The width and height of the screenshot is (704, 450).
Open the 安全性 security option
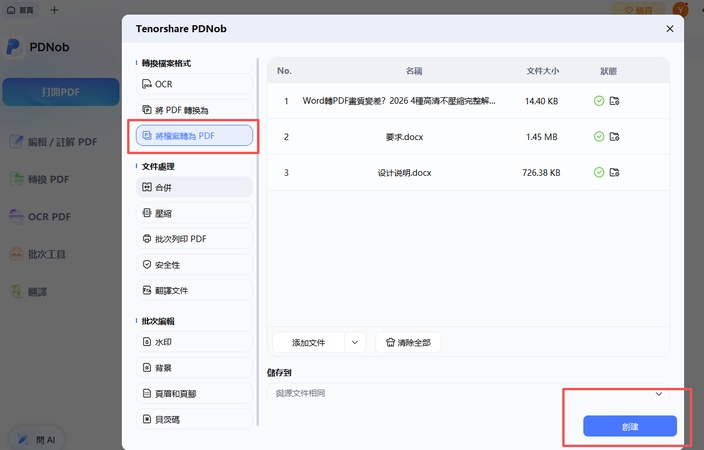point(194,265)
